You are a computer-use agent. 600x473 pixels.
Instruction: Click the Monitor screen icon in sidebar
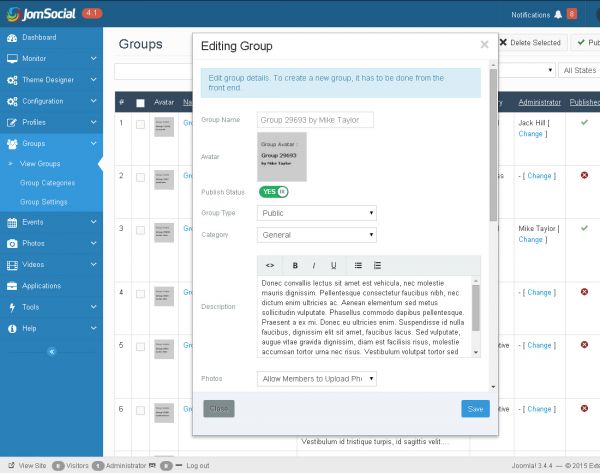click(12, 59)
